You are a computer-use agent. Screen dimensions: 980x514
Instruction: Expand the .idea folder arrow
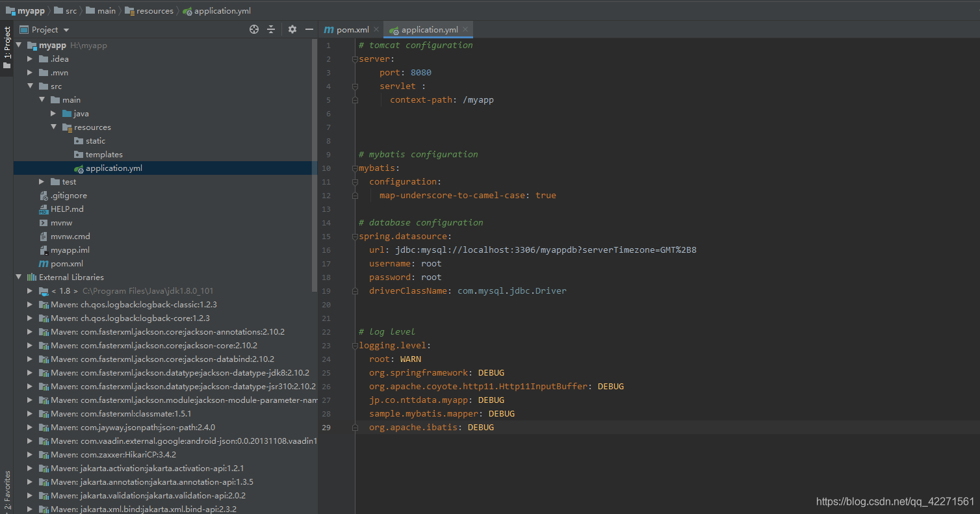30,59
